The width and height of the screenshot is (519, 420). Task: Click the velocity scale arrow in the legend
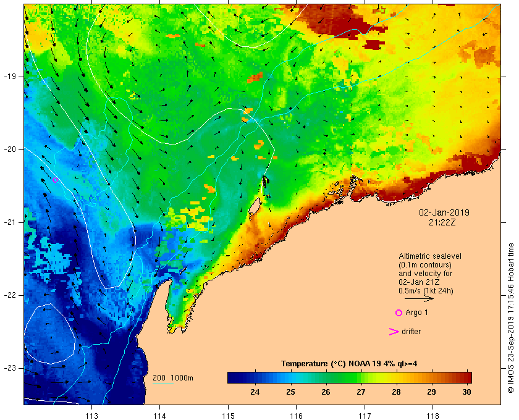click(419, 298)
